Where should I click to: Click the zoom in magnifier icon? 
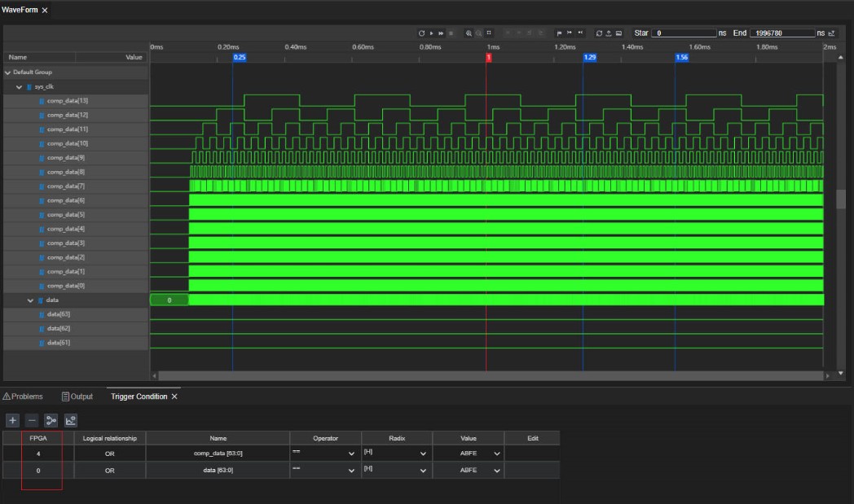click(469, 33)
